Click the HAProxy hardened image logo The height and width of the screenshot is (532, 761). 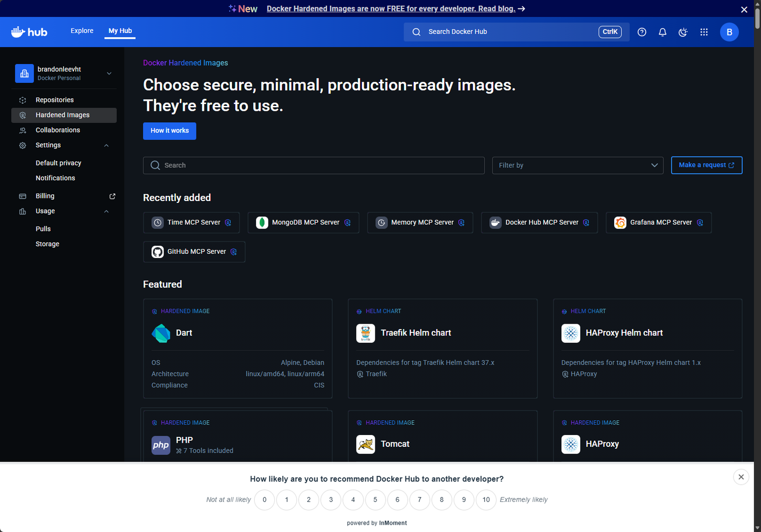tap(571, 445)
